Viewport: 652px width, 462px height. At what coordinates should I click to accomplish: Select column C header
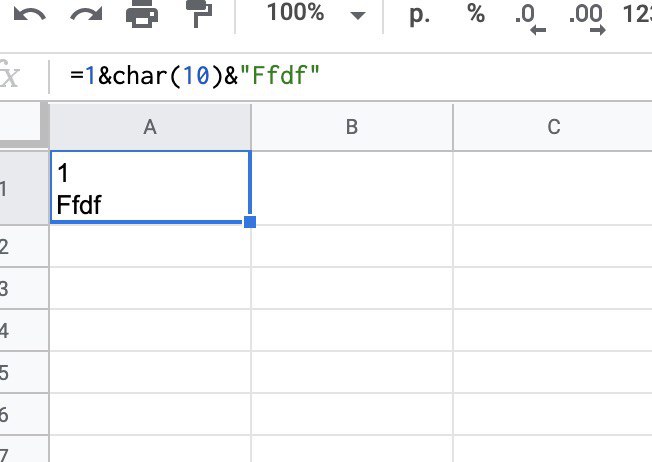point(553,127)
